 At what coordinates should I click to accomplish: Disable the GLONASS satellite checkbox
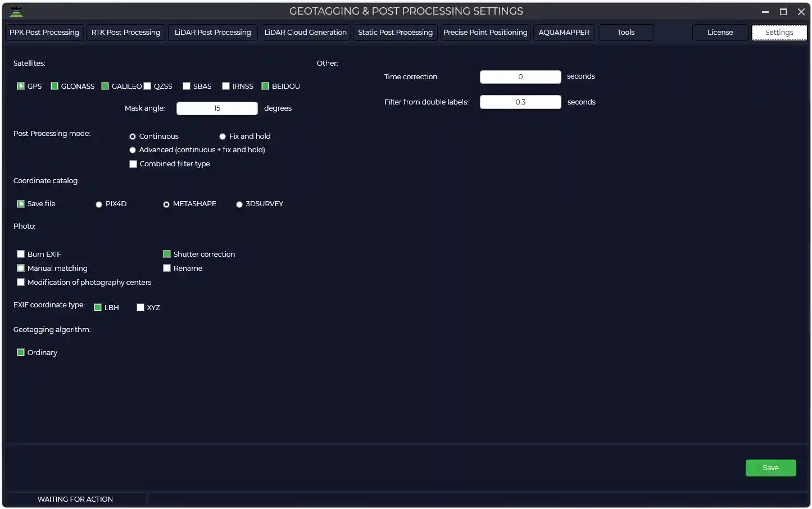click(x=55, y=86)
